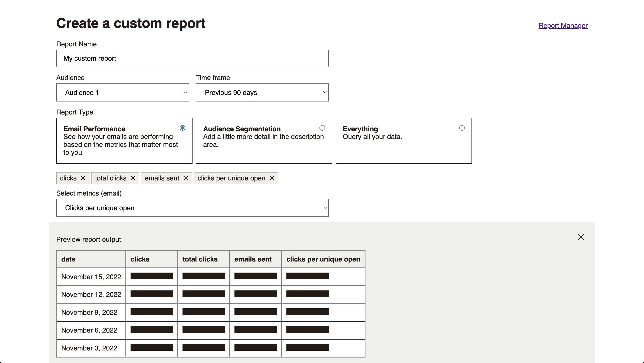Screen dimensions: 644x363
Task: Click the November 3, 2022 date cell
Action: click(91, 348)
